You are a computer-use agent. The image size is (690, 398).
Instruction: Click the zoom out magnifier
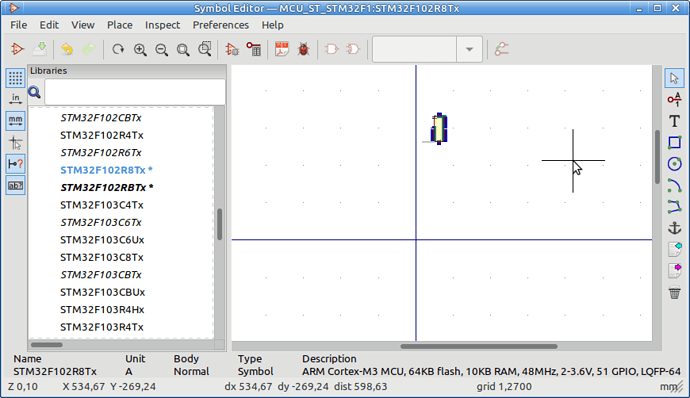(161, 49)
